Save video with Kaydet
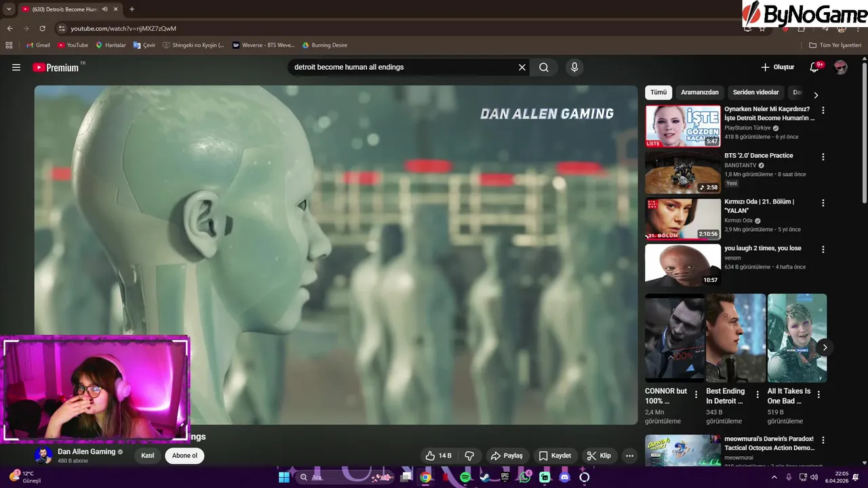 click(555, 455)
